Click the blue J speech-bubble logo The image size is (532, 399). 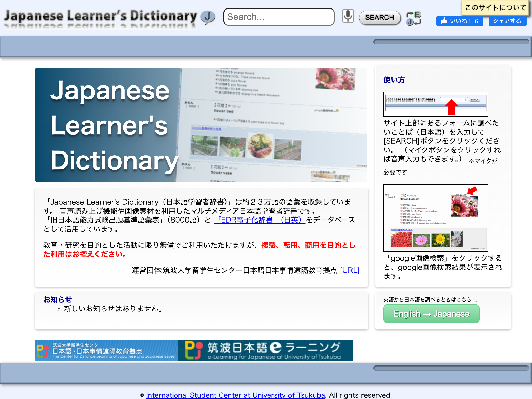point(208,16)
